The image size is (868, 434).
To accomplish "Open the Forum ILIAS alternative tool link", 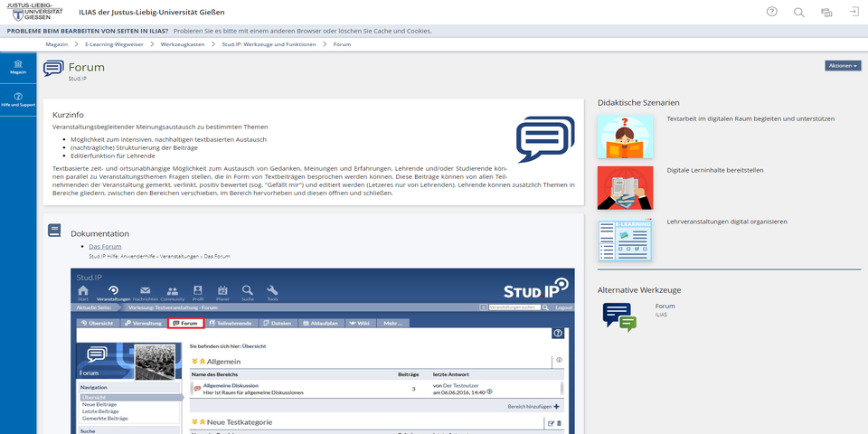I will [665, 306].
